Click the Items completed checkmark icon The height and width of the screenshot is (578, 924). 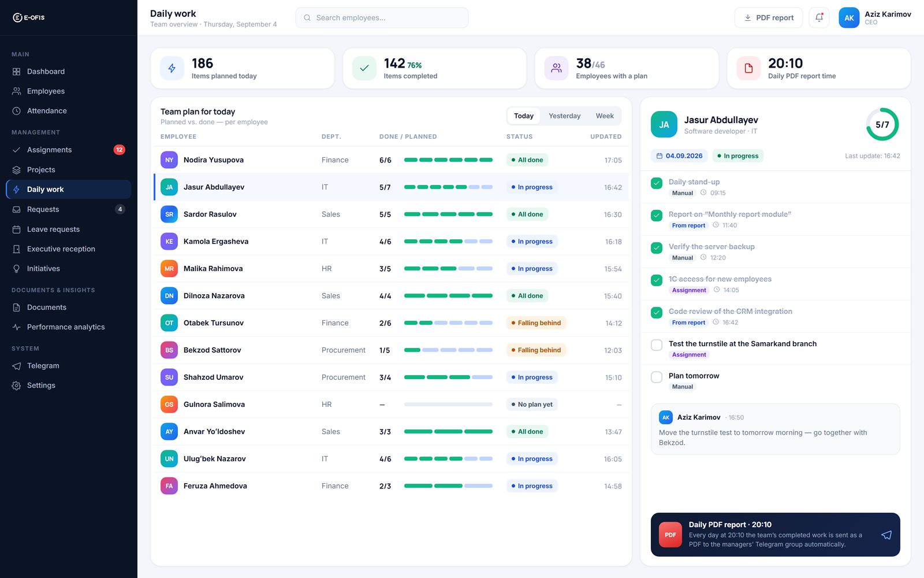(364, 68)
